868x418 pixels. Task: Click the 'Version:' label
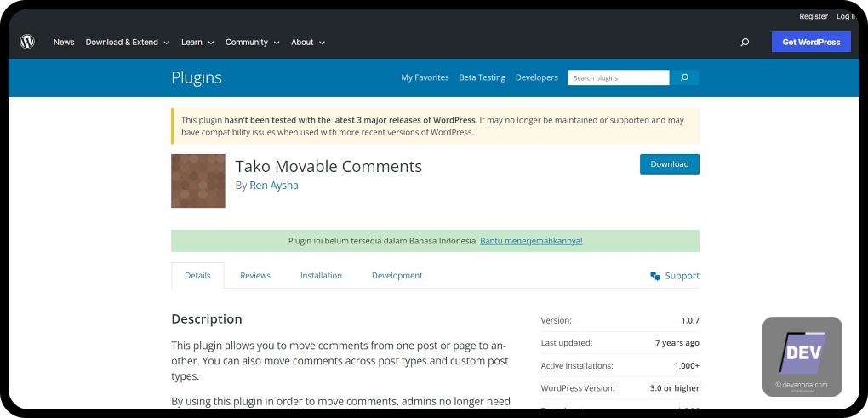[556, 320]
